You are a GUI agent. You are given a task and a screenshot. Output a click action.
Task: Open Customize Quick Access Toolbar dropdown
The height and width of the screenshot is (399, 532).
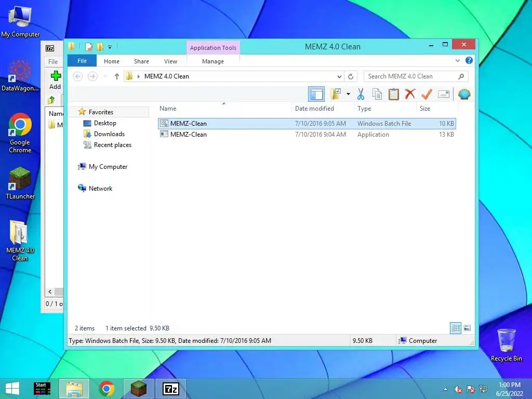[x=110, y=47]
